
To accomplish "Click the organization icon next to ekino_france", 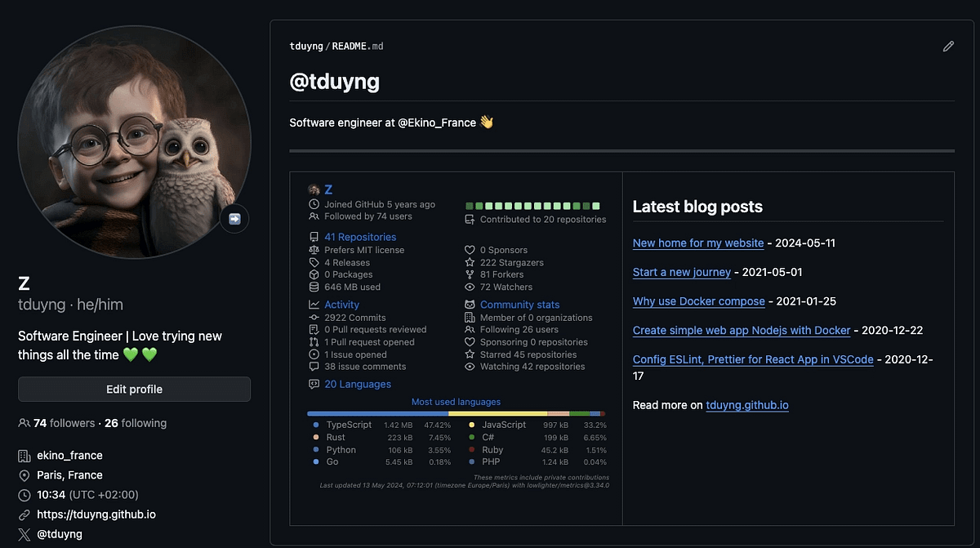I will (x=25, y=455).
